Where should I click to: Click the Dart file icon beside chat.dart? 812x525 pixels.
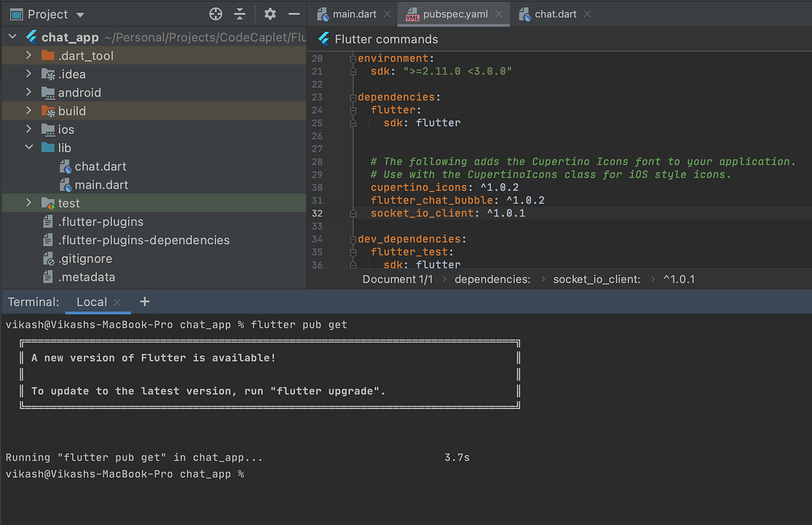[66, 166]
